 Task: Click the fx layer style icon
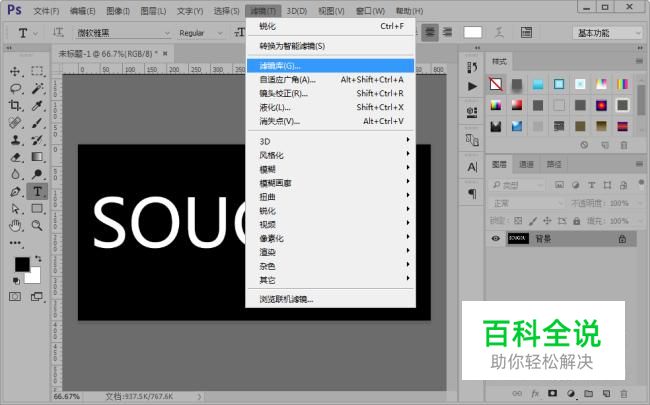[x=535, y=393]
